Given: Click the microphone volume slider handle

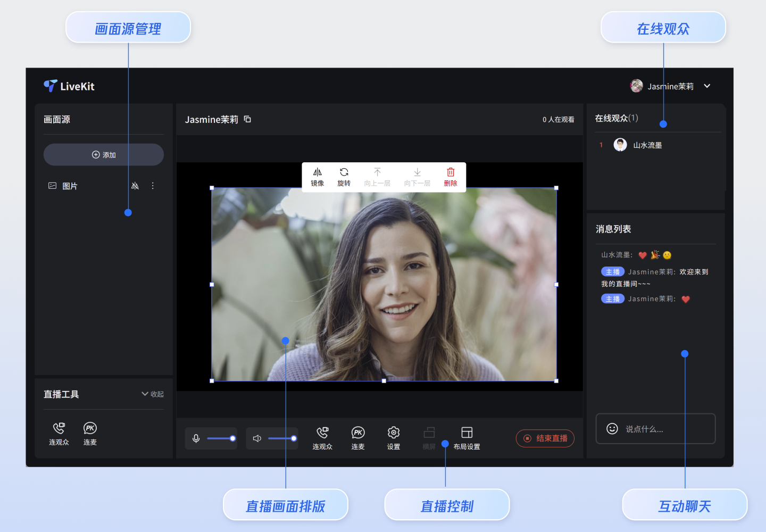Looking at the screenshot, I should point(232,438).
